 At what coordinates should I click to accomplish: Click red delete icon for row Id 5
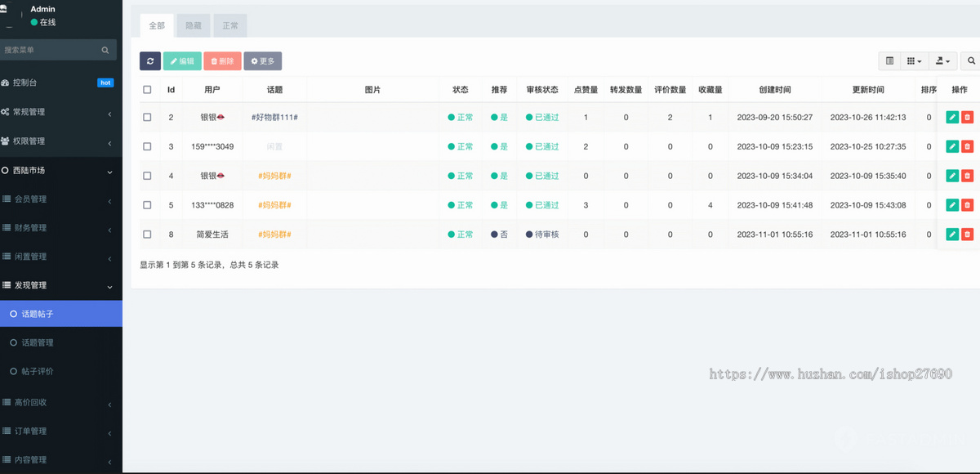967,205
